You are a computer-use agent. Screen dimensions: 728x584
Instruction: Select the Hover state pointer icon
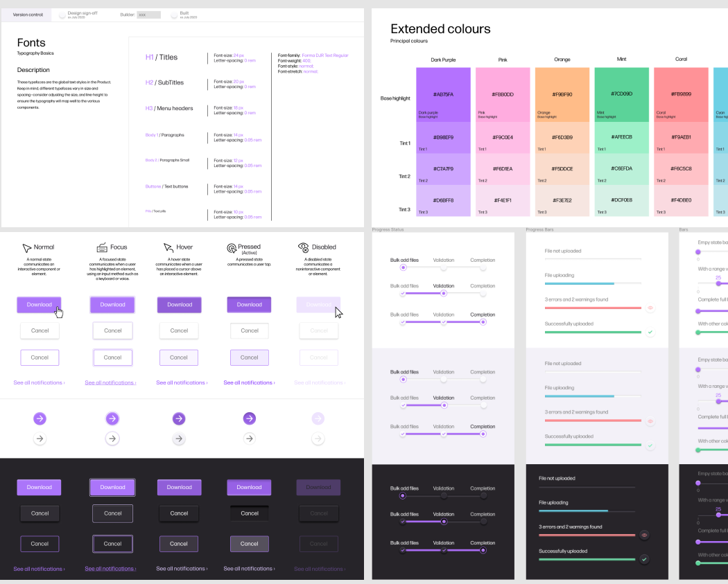pos(168,246)
